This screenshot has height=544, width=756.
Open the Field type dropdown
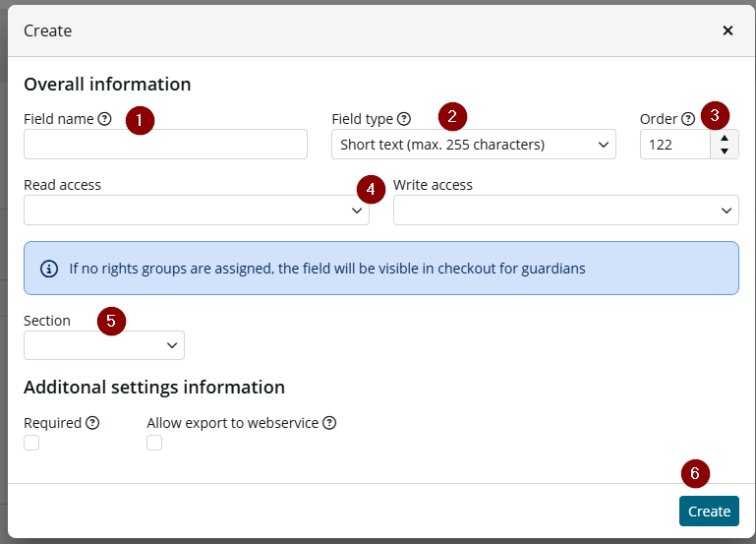(x=474, y=145)
